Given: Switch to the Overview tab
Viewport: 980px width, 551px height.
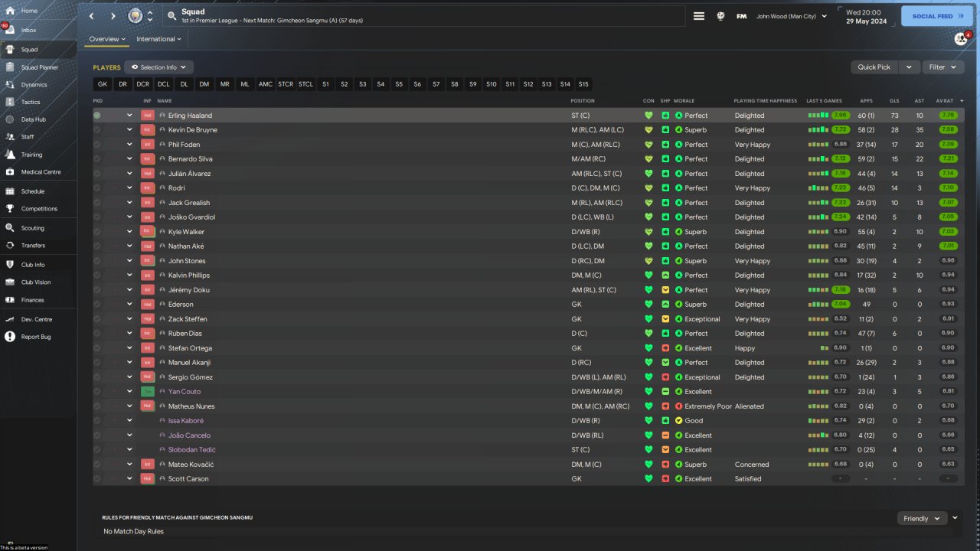Looking at the screenshot, I should 107,39.
